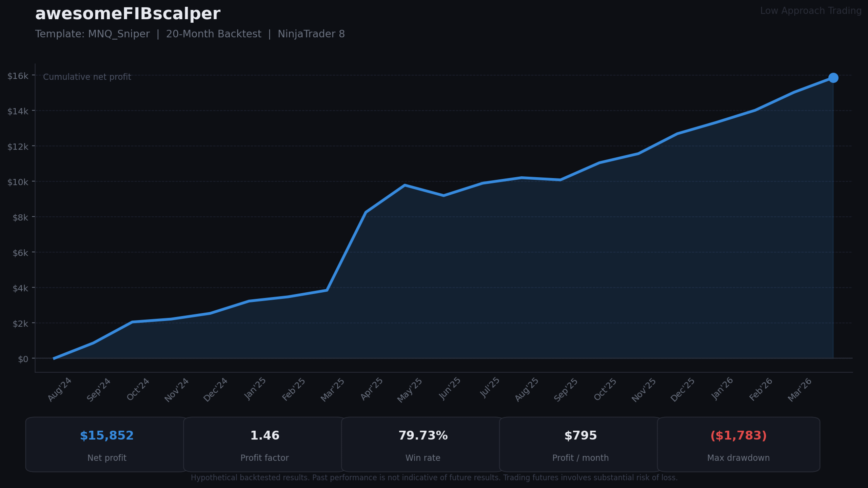
Task: Click the Win rate 79.73% card
Action: (423, 444)
